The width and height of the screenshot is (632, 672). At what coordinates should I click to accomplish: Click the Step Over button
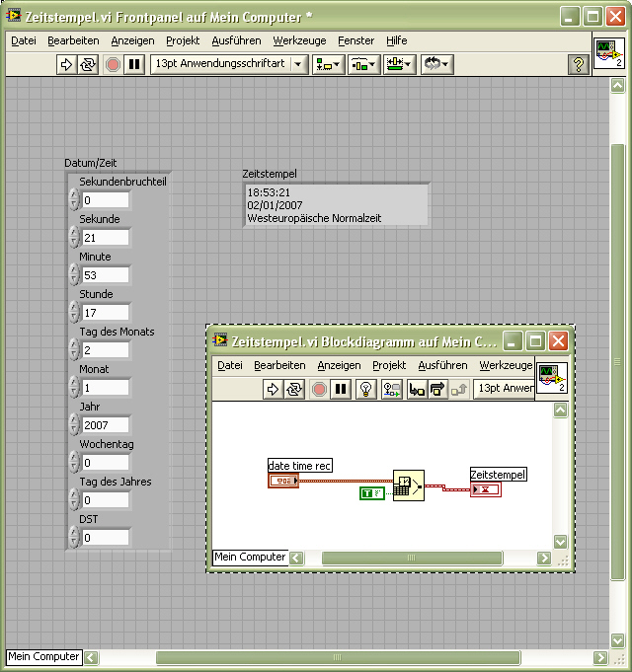[x=437, y=389]
